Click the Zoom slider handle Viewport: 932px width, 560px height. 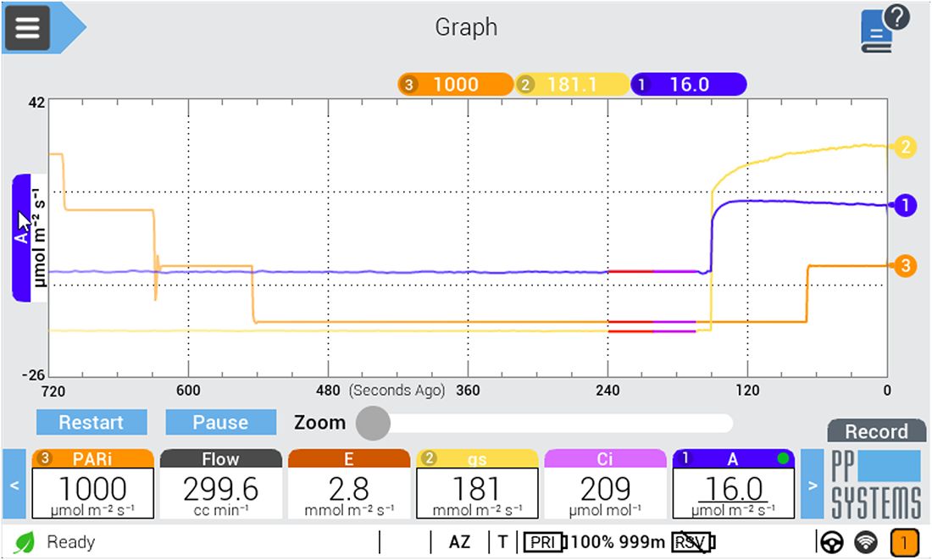373,423
